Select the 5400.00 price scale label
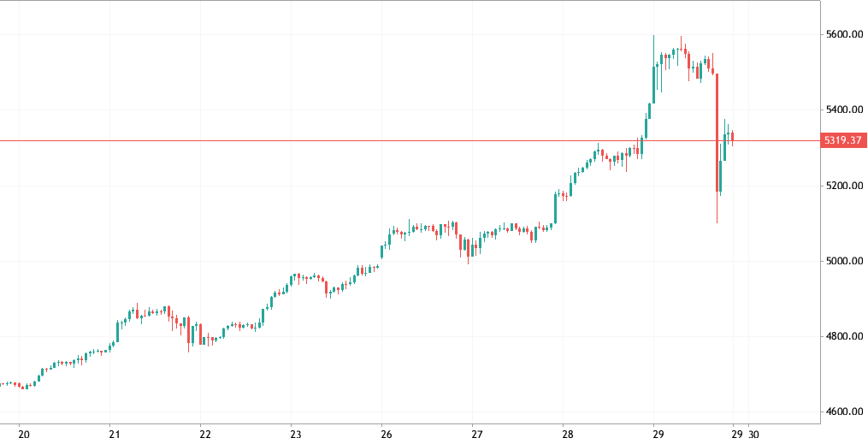 tap(842, 110)
